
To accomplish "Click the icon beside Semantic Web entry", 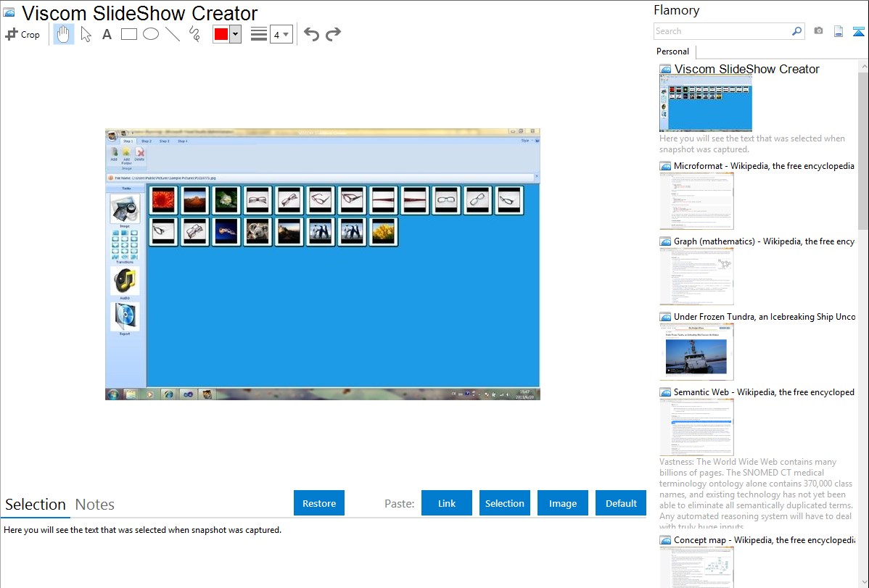I will 665,392.
